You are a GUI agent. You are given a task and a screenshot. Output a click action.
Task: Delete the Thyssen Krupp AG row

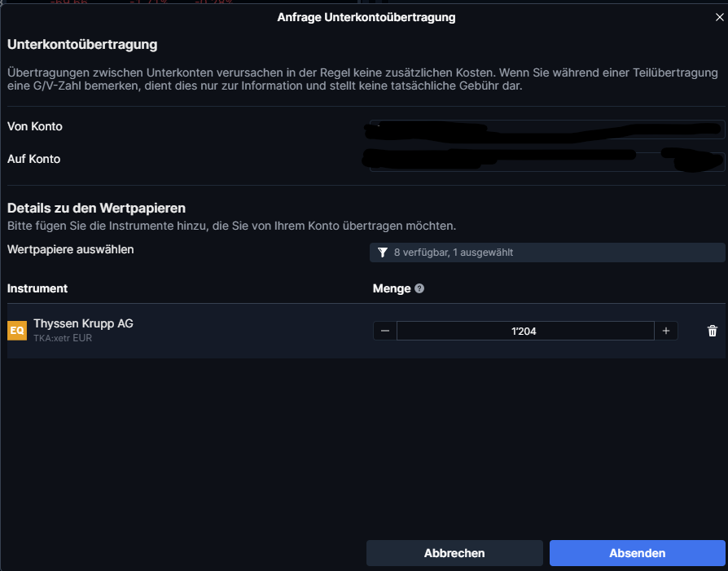(713, 331)
